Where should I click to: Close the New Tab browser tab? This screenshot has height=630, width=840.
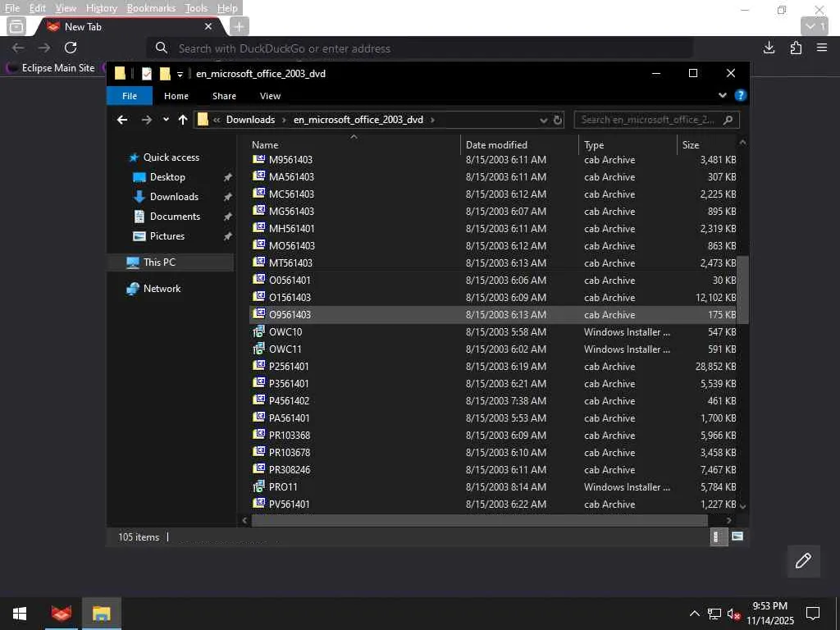pyautogui.click(x=208, y=26)
